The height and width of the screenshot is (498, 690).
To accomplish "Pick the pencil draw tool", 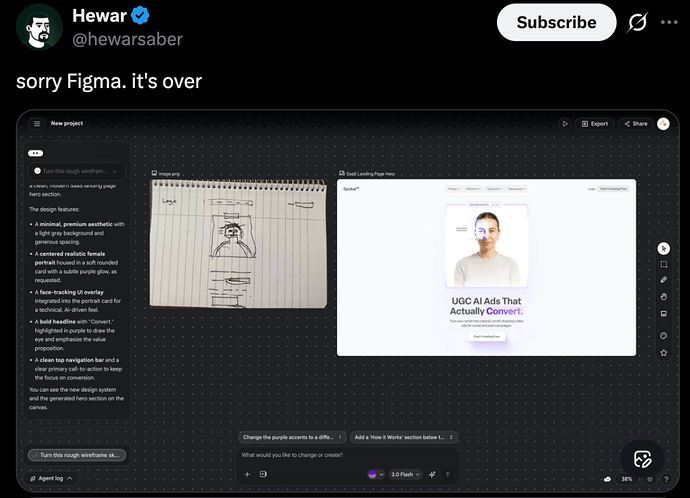I will (x=664, y=280).
